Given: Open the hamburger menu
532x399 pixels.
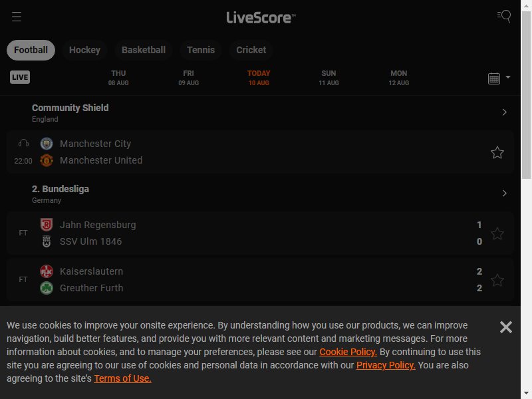Looking at the screenshot, I should 16,17.
